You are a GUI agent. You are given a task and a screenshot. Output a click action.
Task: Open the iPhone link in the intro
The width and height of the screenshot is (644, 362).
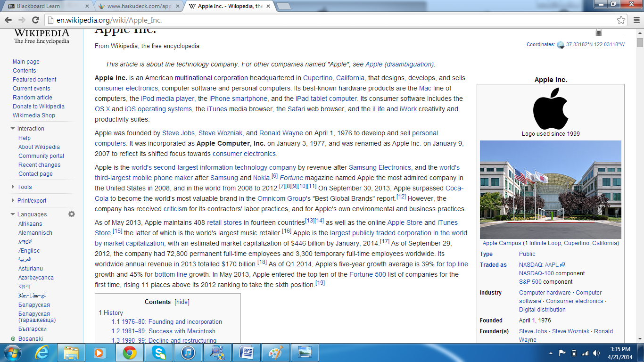tap(238, 99)
